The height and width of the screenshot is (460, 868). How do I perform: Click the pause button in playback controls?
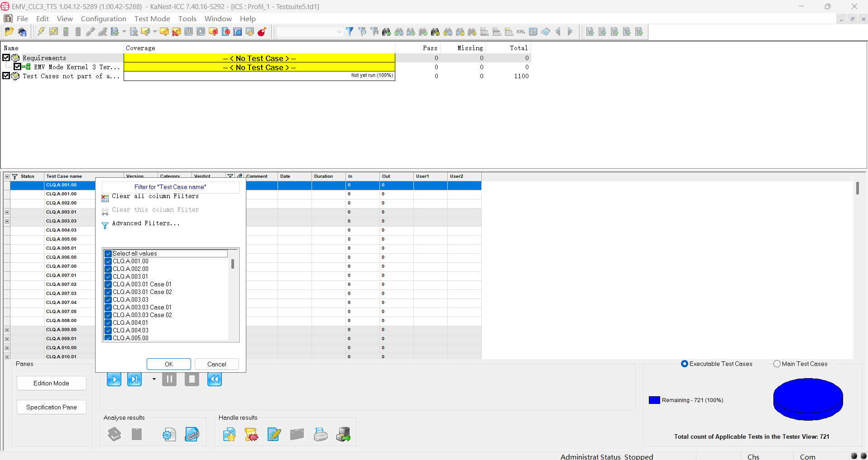click(169, 379)
